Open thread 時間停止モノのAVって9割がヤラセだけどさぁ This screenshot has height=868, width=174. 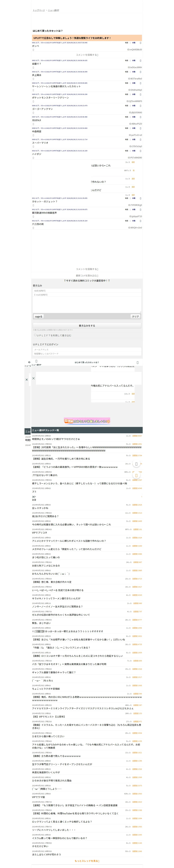click(x=56, y=439)
